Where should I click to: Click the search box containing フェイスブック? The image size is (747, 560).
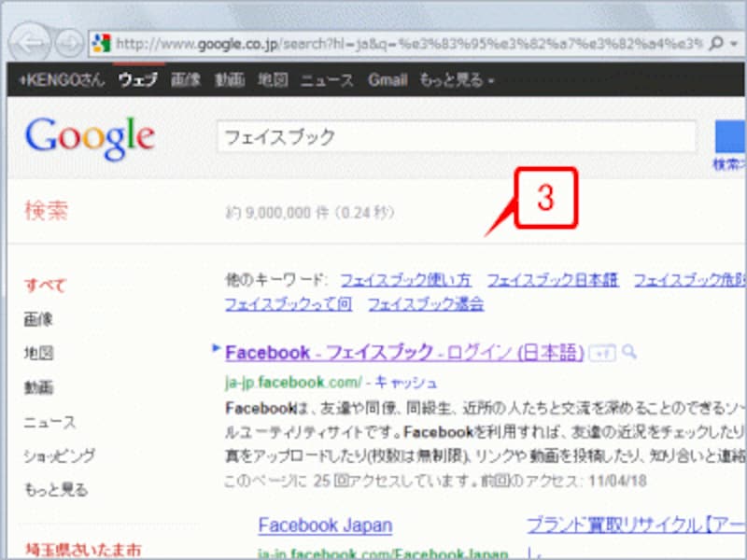[457, 137]
